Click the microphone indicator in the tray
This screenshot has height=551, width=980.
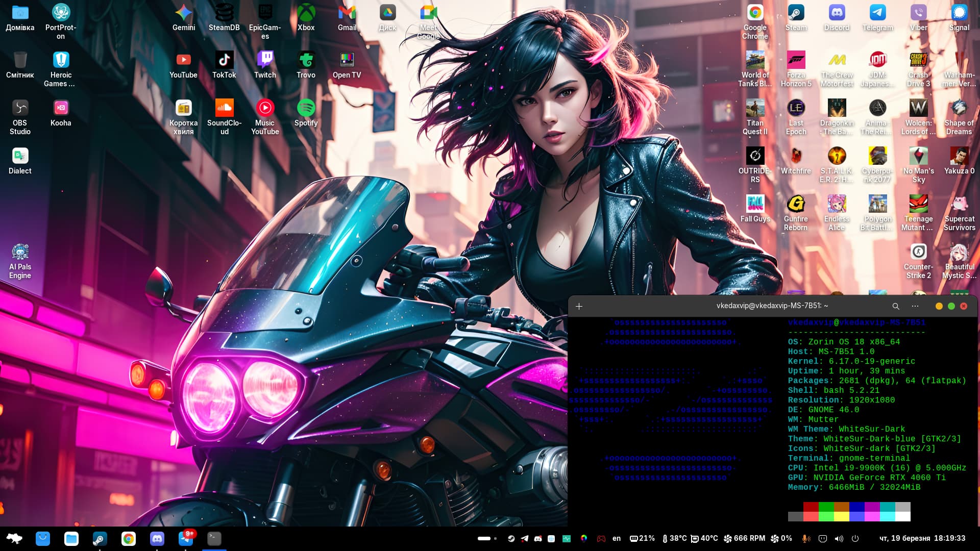[x=805, y=538]
